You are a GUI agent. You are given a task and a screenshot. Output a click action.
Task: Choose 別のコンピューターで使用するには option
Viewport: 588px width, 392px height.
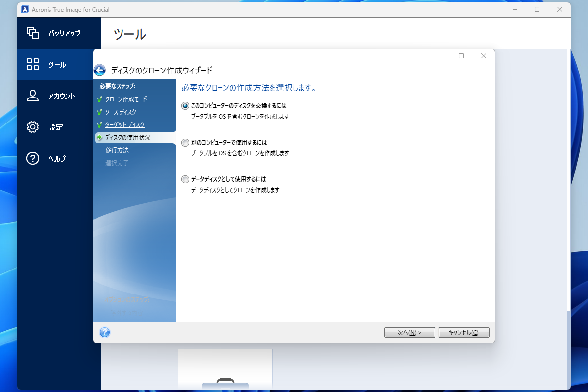coord(185,142)
